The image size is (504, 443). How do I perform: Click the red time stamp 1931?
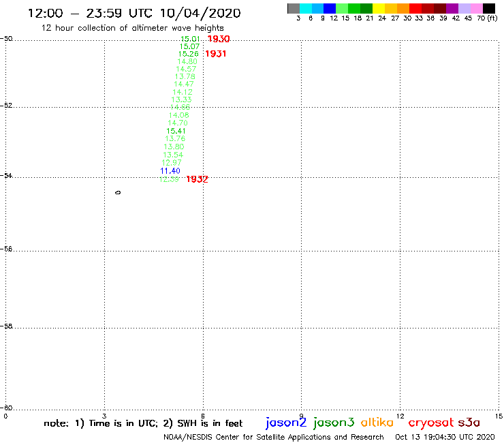[x=216, y=54]
